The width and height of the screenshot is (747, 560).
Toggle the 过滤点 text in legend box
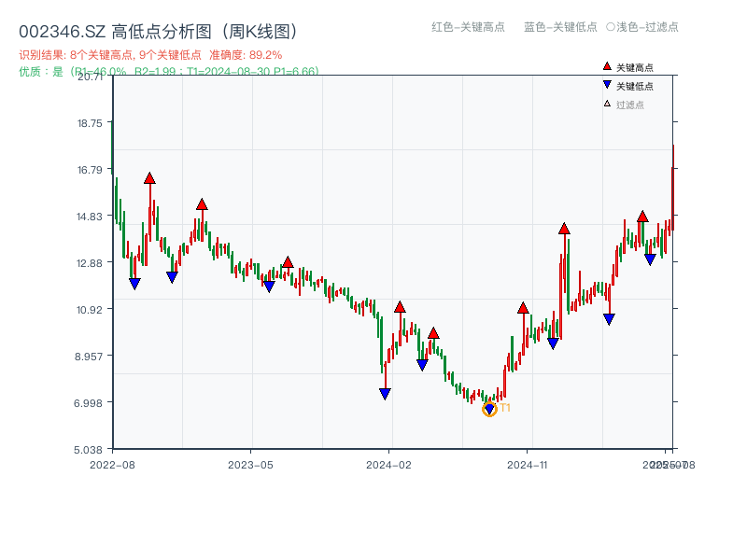pos(630,105)
